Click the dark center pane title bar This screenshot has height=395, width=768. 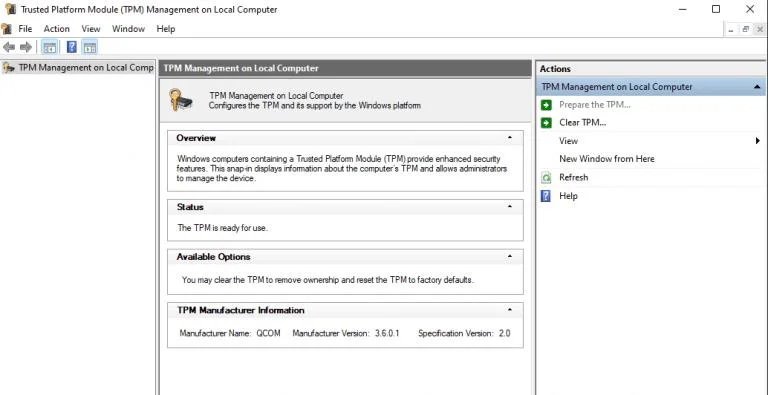[x=345, y=69]
